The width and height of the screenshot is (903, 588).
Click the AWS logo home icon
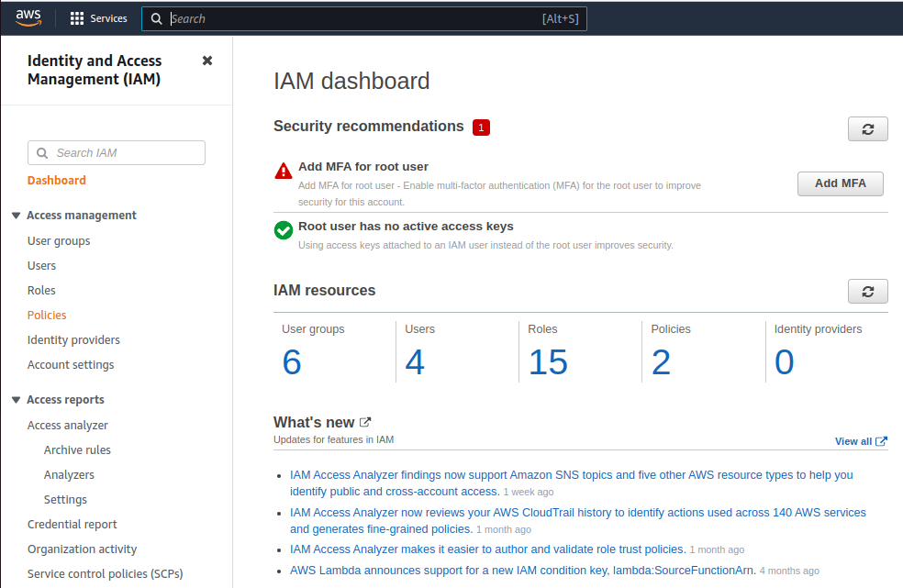pyautogui.click(x=28, y=18)
